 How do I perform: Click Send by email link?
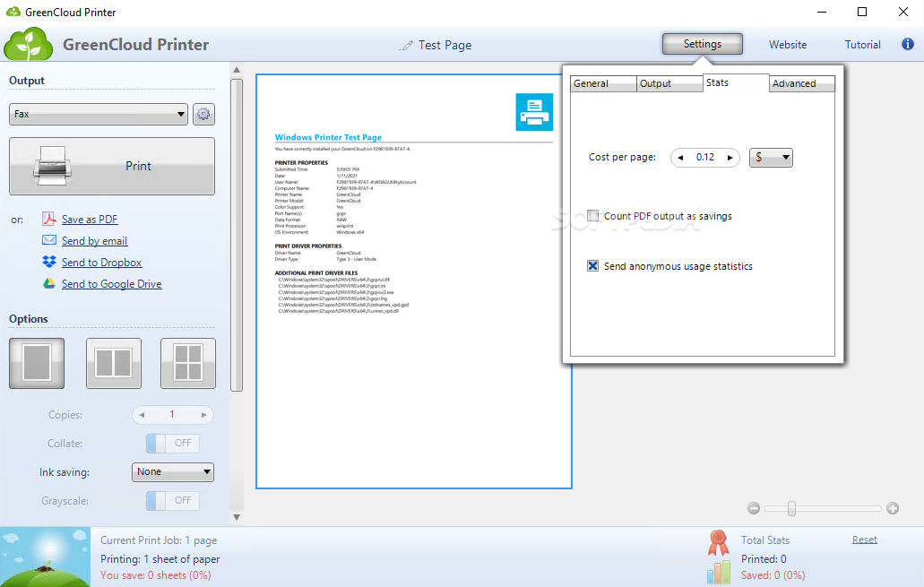tap(94, 240)
